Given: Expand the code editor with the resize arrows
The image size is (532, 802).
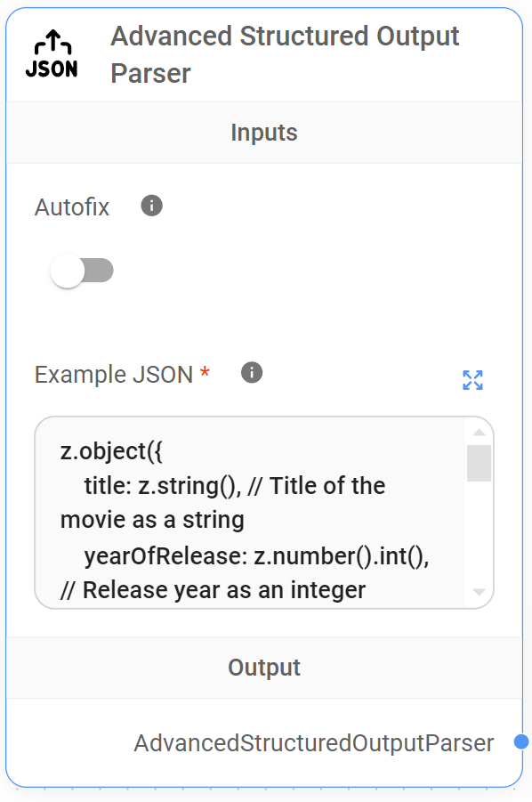Looking at the screenshot, I should (x=472, y=380).
